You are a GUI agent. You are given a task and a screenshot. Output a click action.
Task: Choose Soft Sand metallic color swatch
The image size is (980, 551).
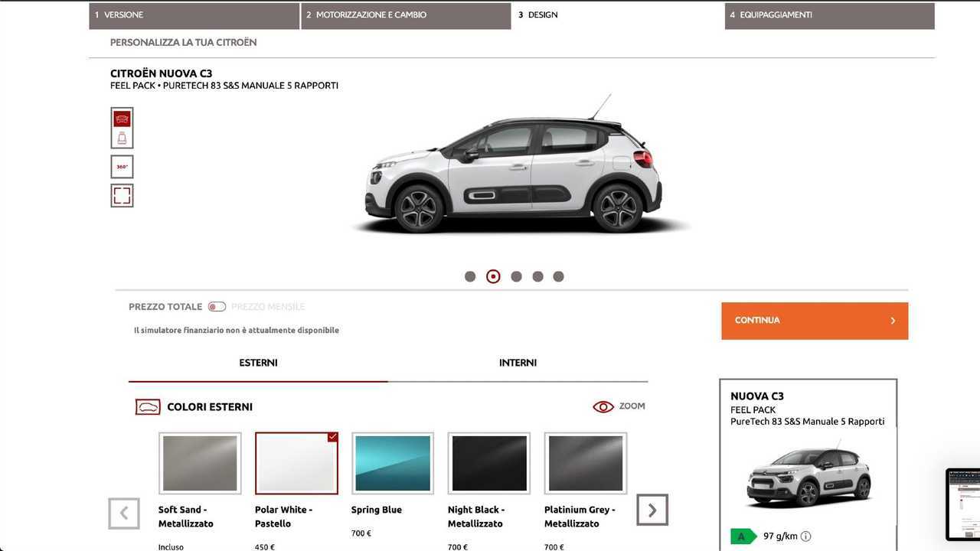pyautogui.click(x=200, y=463)
